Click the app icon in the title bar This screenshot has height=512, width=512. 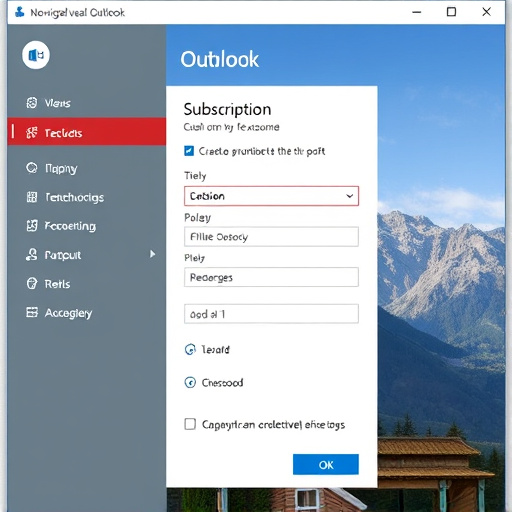click(19, 12)
